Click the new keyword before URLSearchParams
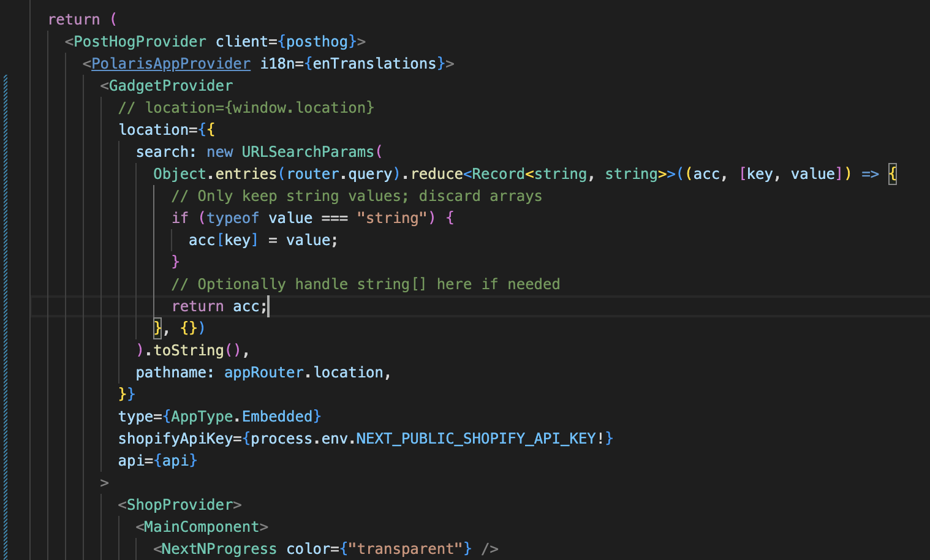 point(220,152)
